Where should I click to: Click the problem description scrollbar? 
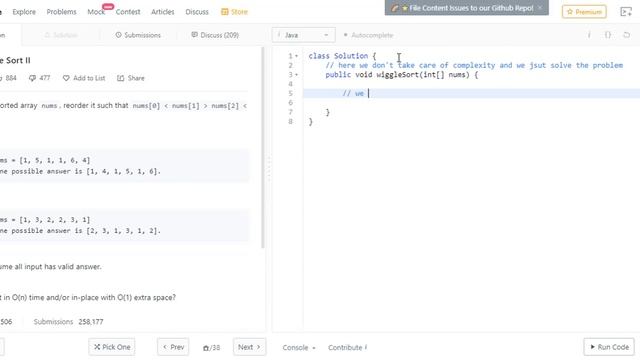[262, 148]
